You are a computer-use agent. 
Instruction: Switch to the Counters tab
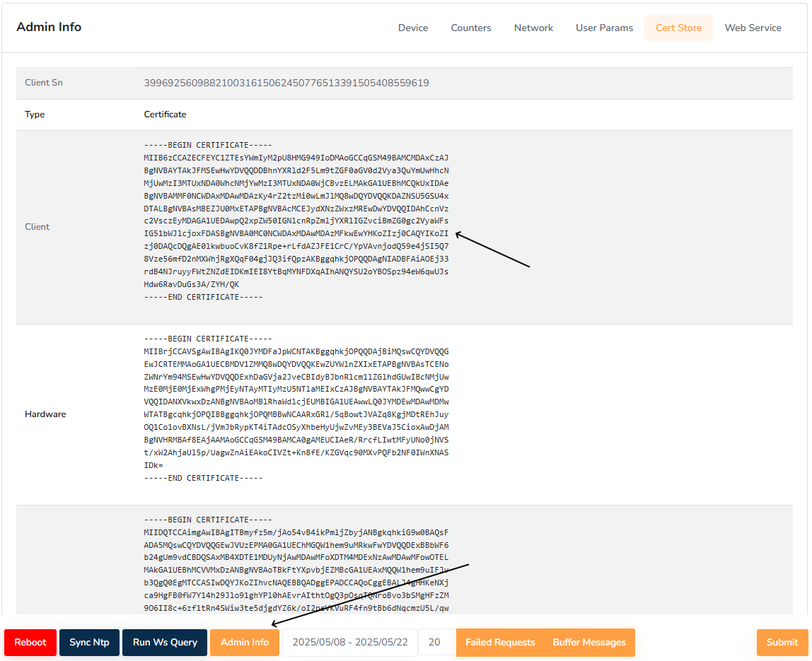[471, 28]
